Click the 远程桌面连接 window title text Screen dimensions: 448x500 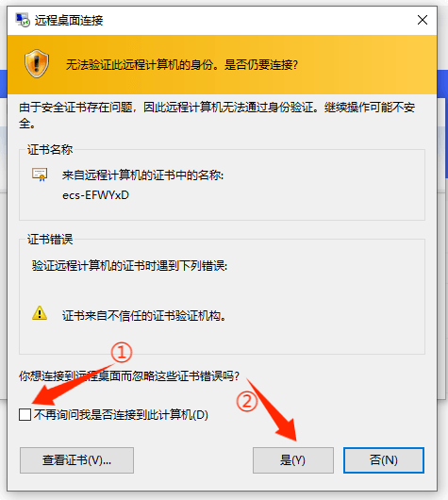click(x=69, y=21)
